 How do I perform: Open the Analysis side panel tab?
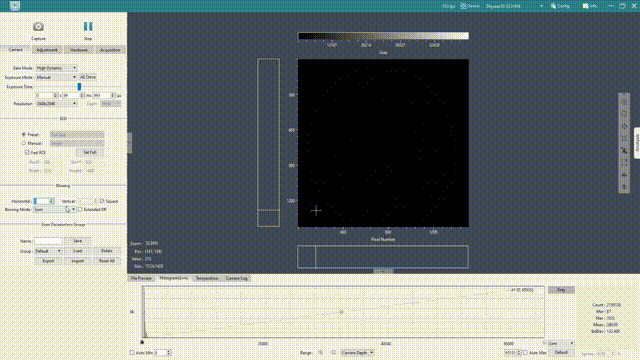[x=637, y=143]
